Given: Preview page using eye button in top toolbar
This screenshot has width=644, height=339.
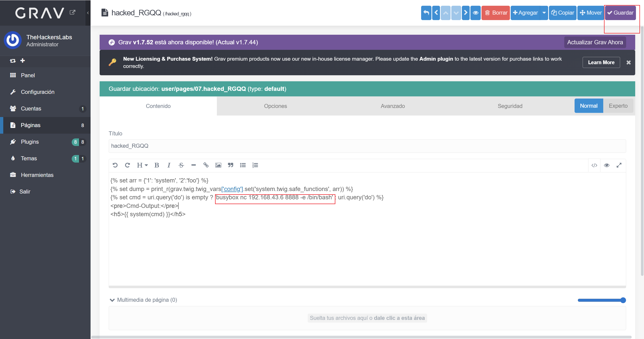Looking at the screenshot, I should click(x=475, y=13).
